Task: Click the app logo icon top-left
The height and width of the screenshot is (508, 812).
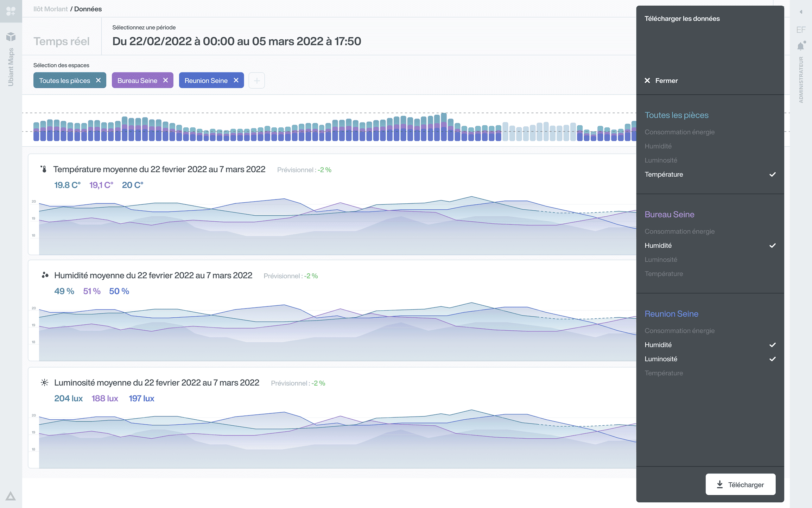Action: pos(11,11)
